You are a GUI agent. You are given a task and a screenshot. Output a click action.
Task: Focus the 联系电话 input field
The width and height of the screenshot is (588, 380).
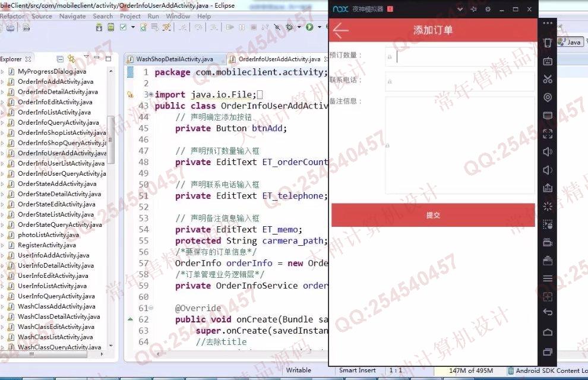coord(460,81)
